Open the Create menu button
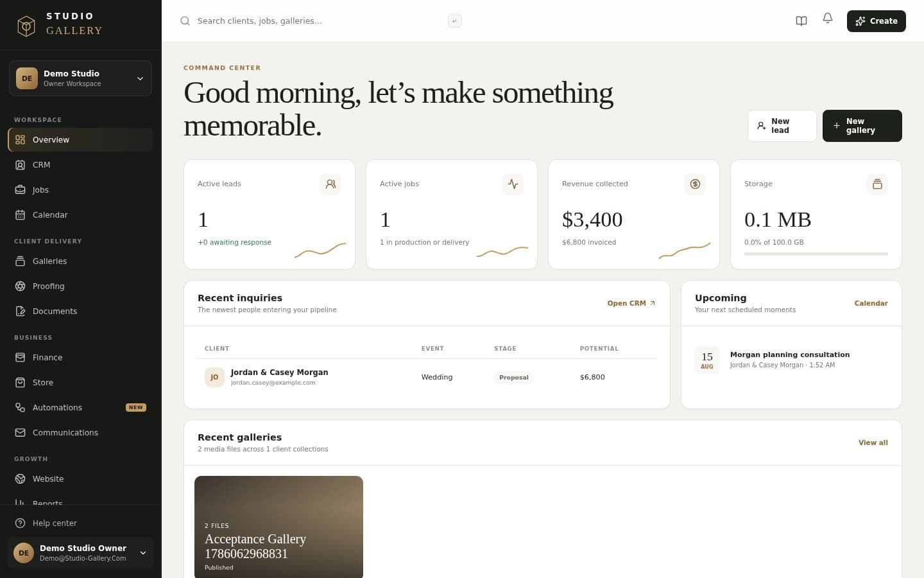924x578 pixels. click(x=877, y=21)
